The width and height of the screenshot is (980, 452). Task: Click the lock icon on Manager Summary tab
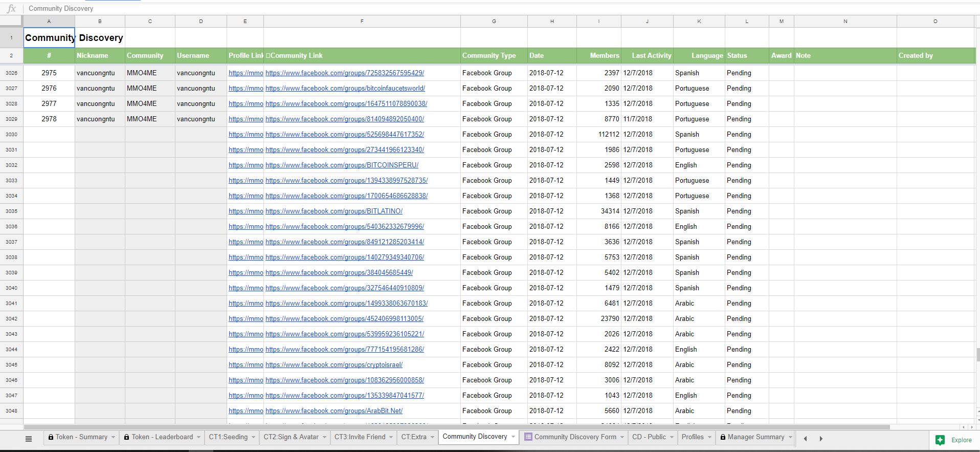(723, 437)
